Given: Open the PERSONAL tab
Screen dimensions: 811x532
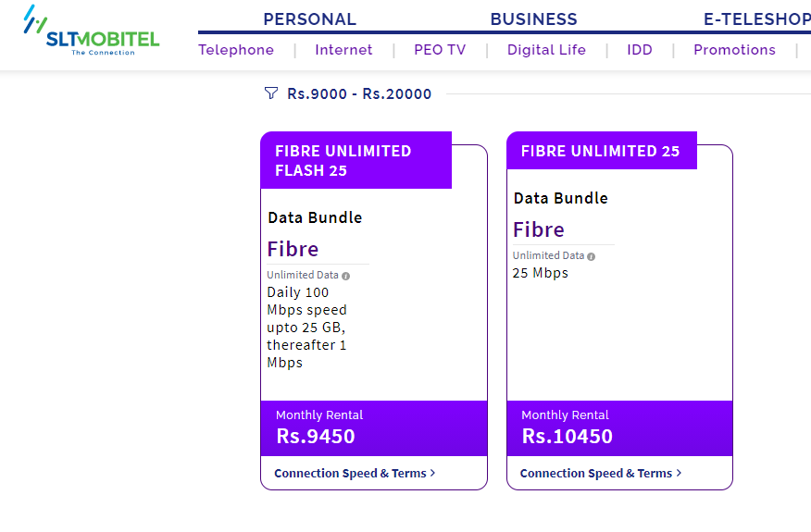Looking at the screenshot, I should tap(310, 19).
